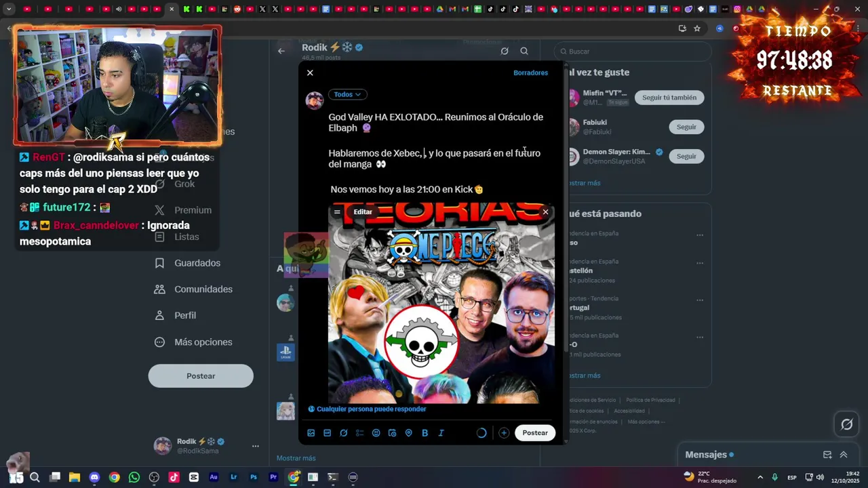Viewport: 868px width, 488px height.
Task: Click the microphone tray icon
Action: [774, 477]
